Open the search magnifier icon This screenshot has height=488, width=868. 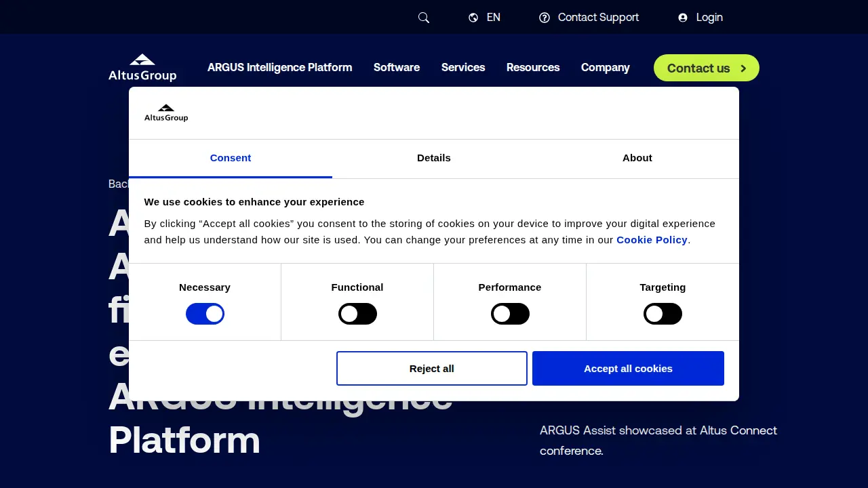[x=424, y=18]
